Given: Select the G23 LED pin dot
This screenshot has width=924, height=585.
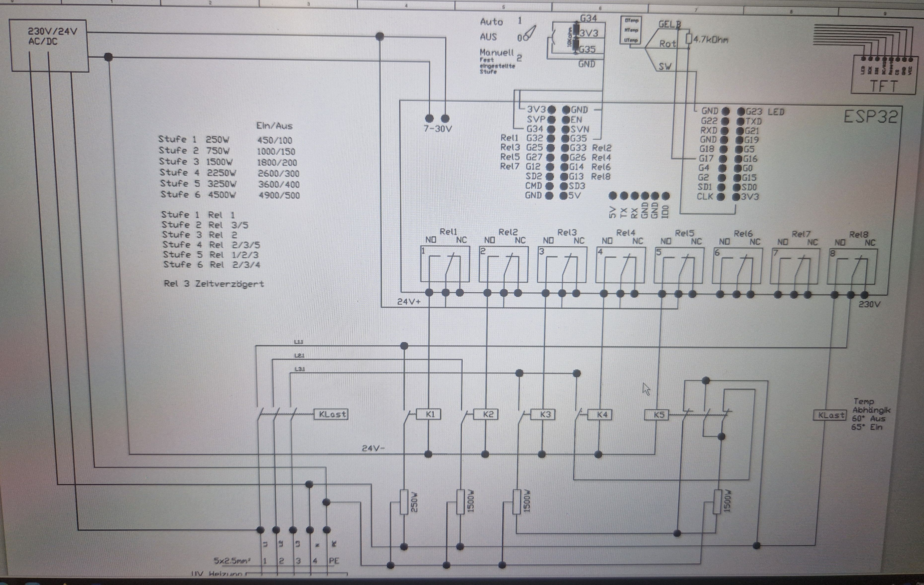Looking at the screenshot, I should [x=741, y=112].
